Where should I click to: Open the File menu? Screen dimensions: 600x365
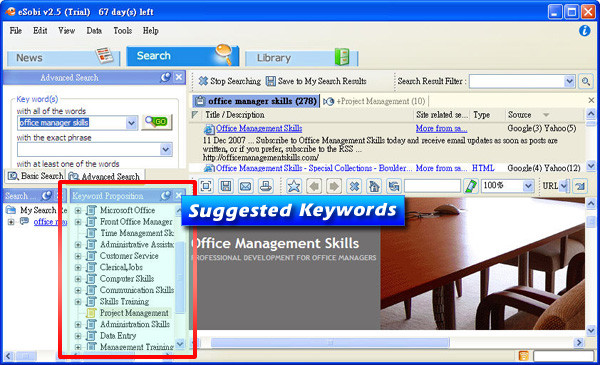[16, 31]
